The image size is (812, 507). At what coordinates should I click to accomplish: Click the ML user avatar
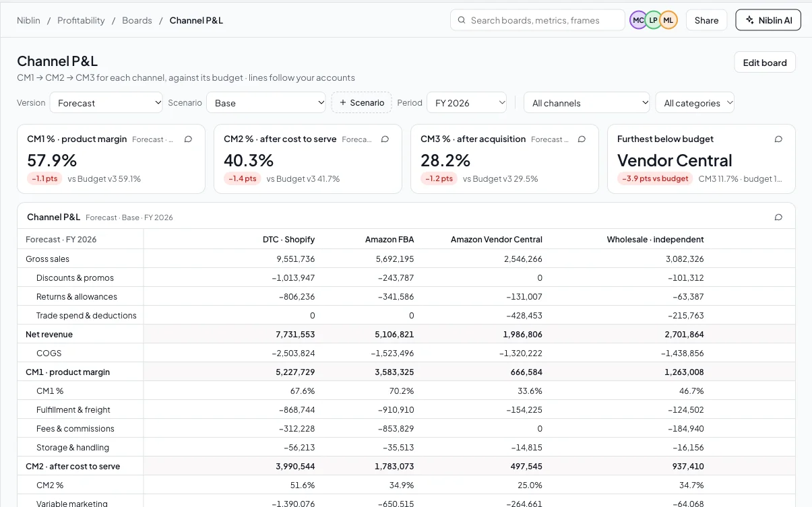coord(668,20)
